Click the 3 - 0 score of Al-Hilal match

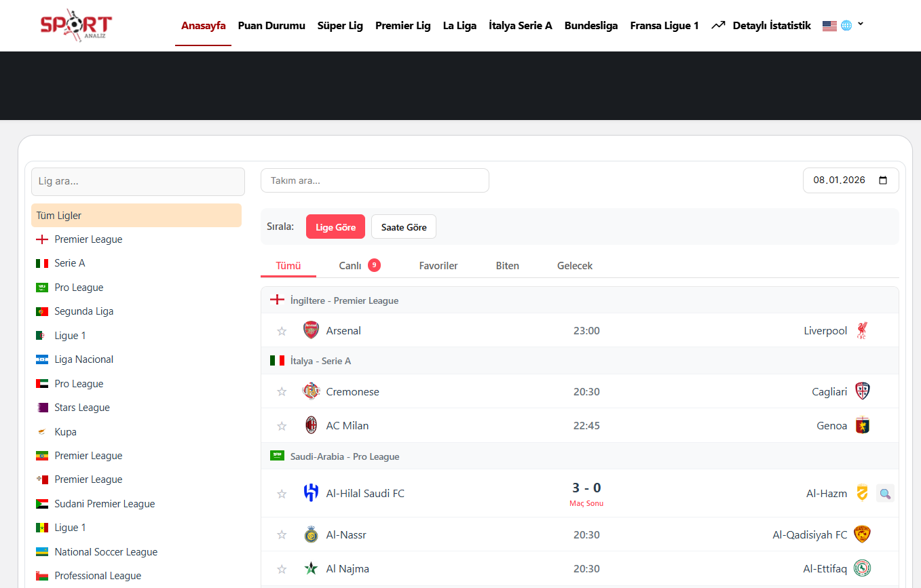click(x=586, y=488)
